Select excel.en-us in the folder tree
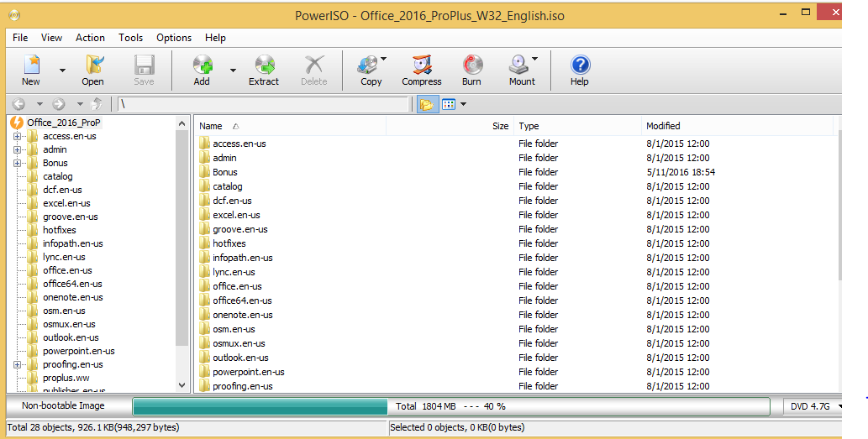This screenshot has height=439, width=868. 66,203
